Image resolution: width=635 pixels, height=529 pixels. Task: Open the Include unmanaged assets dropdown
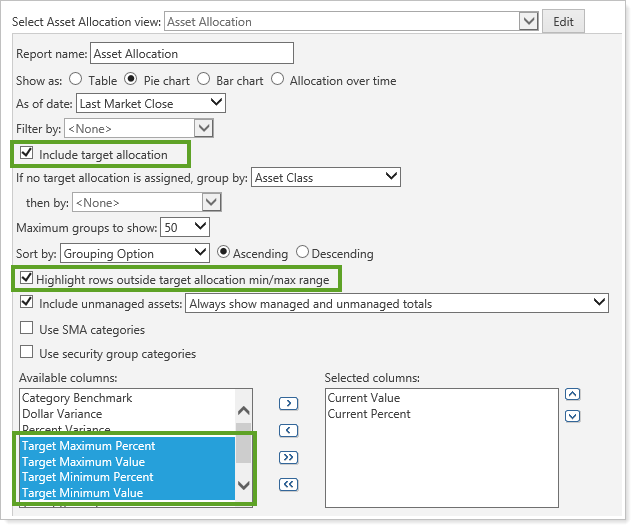(398, 303)
